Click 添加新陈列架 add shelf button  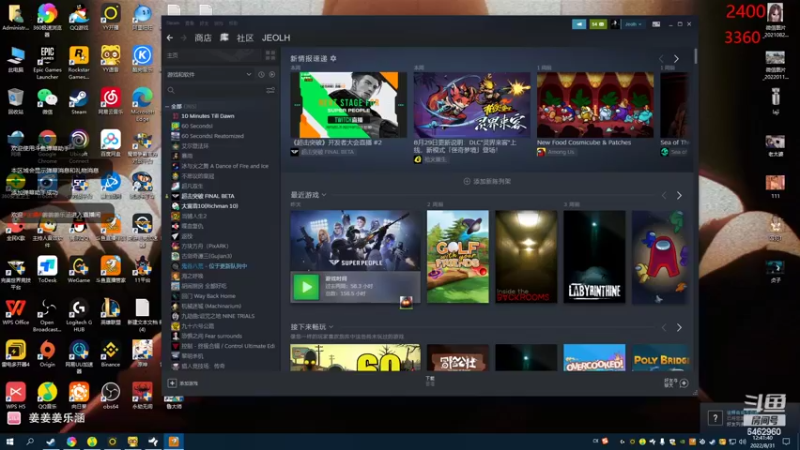pos(487,181)
